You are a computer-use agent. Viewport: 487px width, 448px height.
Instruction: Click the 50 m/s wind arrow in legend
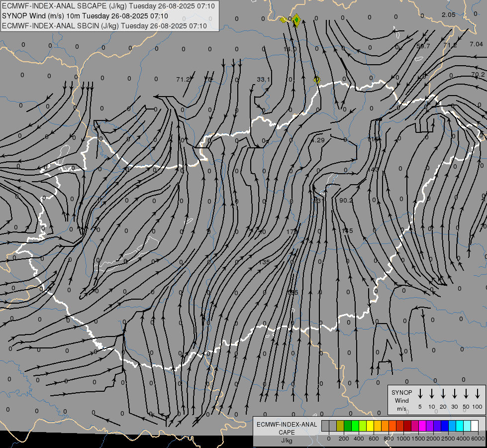466,394
